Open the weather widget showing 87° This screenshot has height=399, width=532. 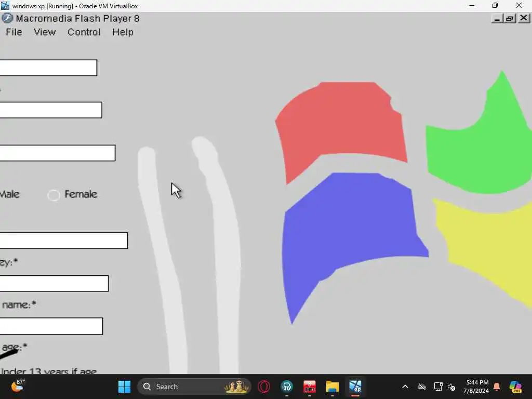click(x=18, y=387)
